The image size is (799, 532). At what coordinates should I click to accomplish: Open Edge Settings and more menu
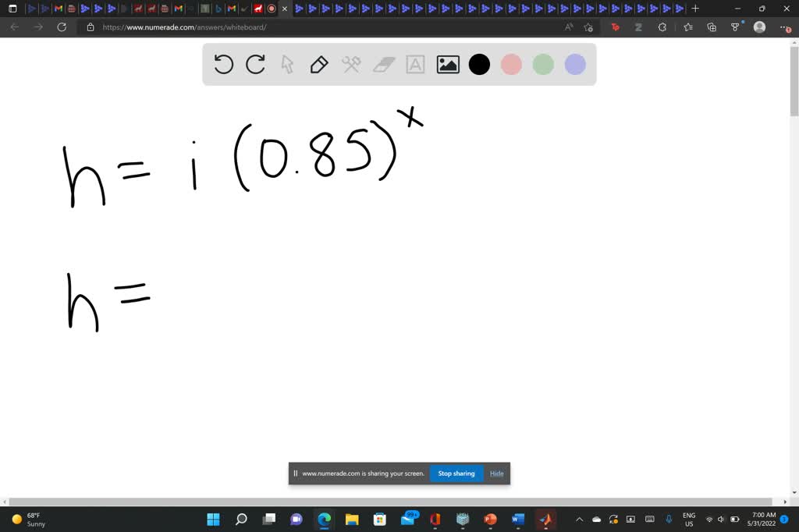point(785,27)
